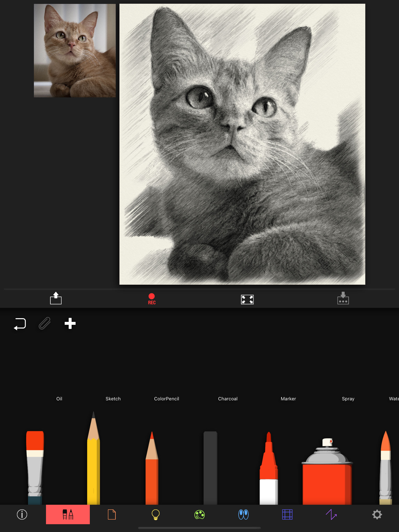This screenshot has width=399, height=532.
Task: Open the settings gear tab
Action: coord(377,514)
